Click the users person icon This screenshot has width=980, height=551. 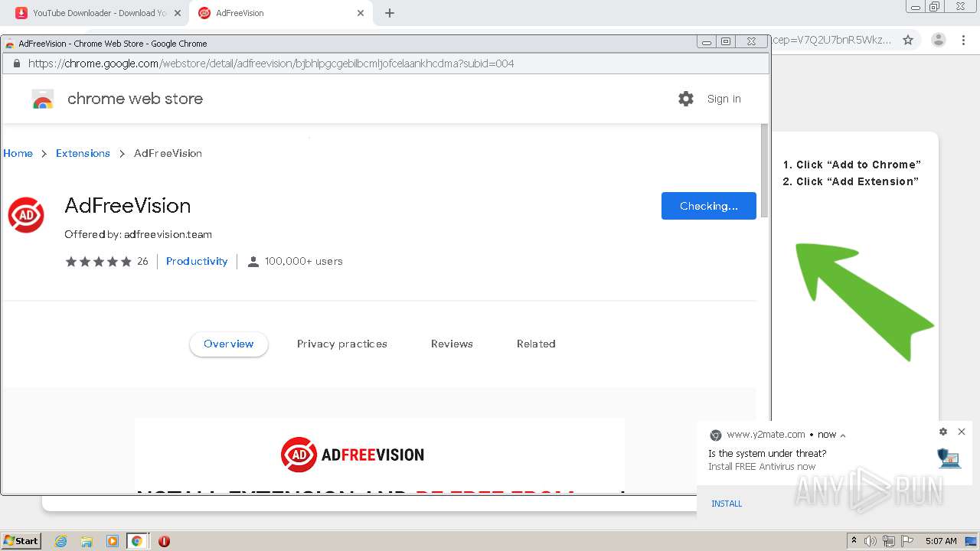[x=253, y=262]
